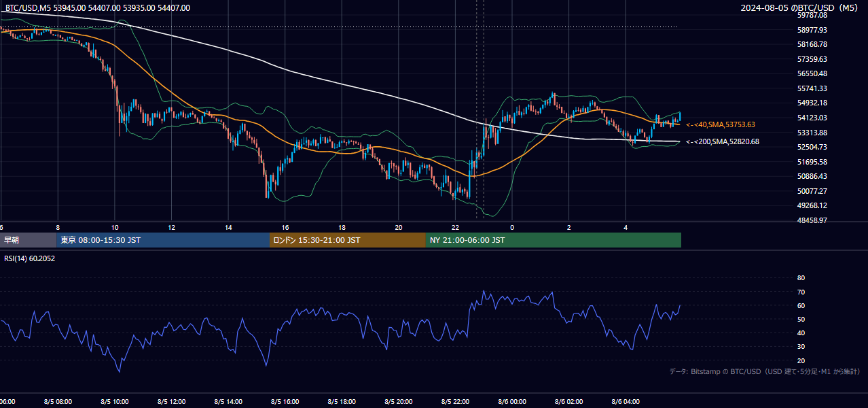Click price axis value 59787.08
The width and height of the screenshot is (868, 408).
tap(812, 15)
